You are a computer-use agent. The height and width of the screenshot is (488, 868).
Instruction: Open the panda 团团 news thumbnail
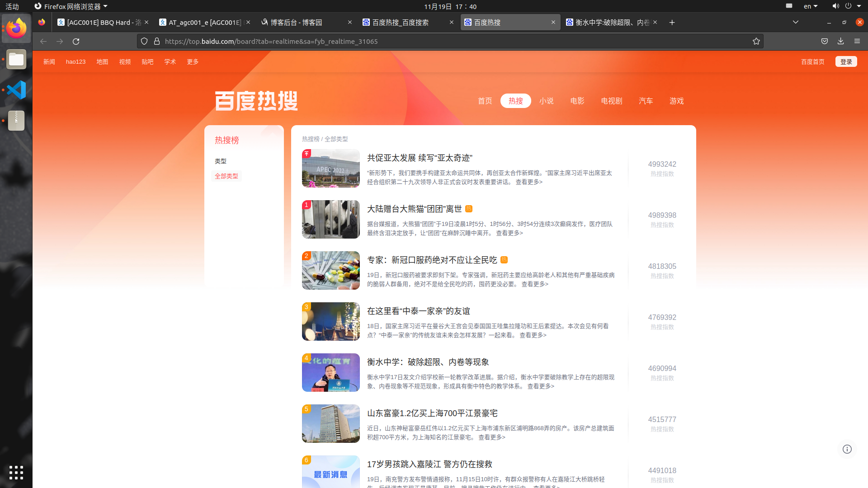pyautogui.click(x=330, y=219)
